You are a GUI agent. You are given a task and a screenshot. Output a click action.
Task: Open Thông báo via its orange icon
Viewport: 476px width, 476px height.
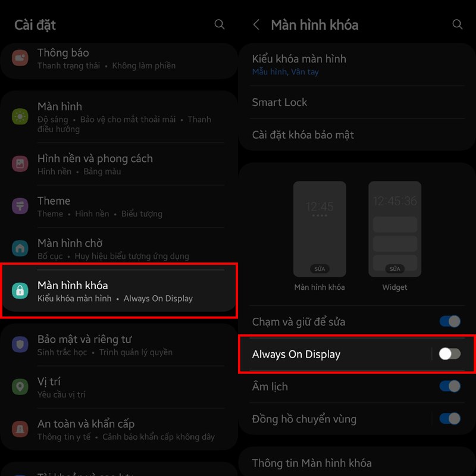pos(20,58)
